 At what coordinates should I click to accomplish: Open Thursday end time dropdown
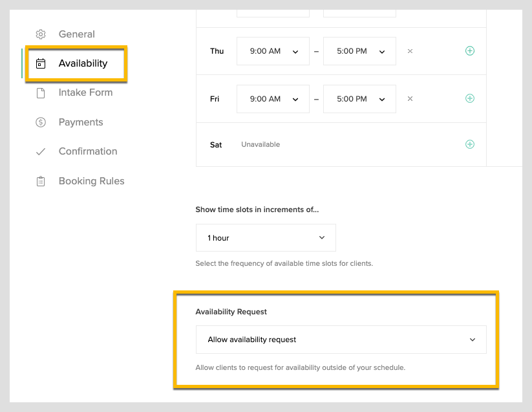[359, 51]
